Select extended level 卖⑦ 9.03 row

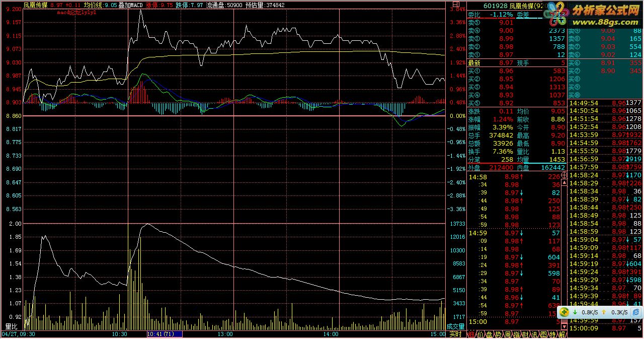coord(605,47)
